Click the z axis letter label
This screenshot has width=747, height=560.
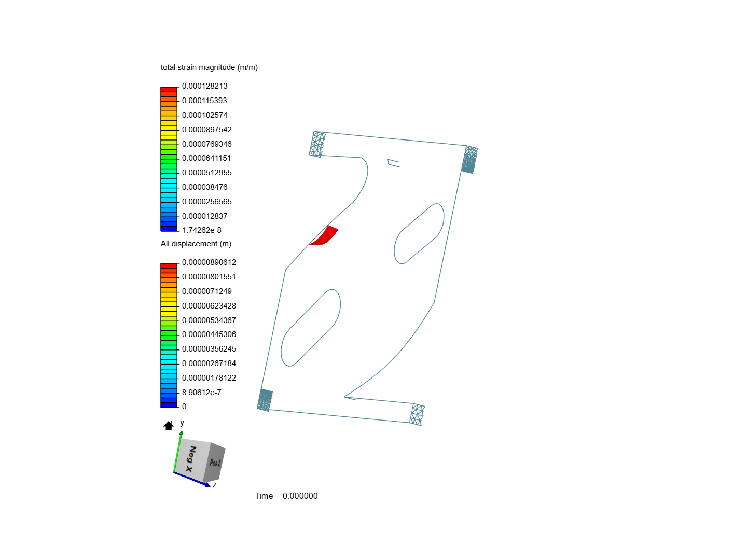pyautogui.click(x=215, y=485)
